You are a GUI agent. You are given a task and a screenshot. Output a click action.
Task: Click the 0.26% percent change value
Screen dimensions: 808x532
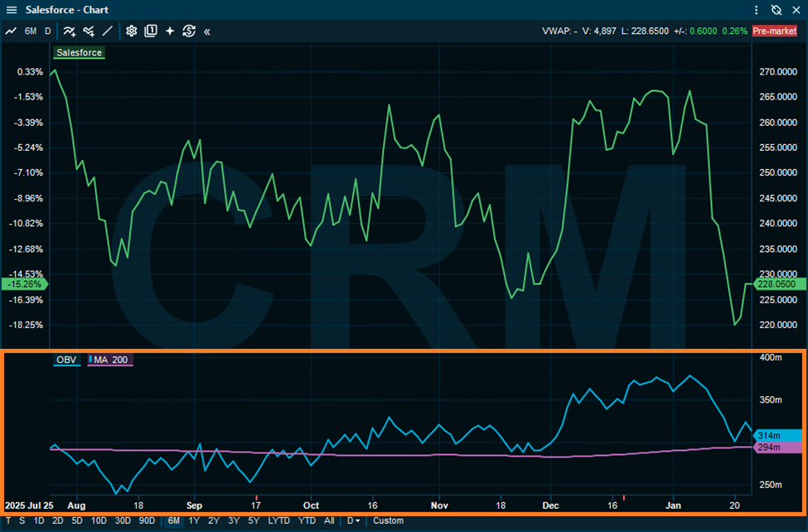point(734,31)
